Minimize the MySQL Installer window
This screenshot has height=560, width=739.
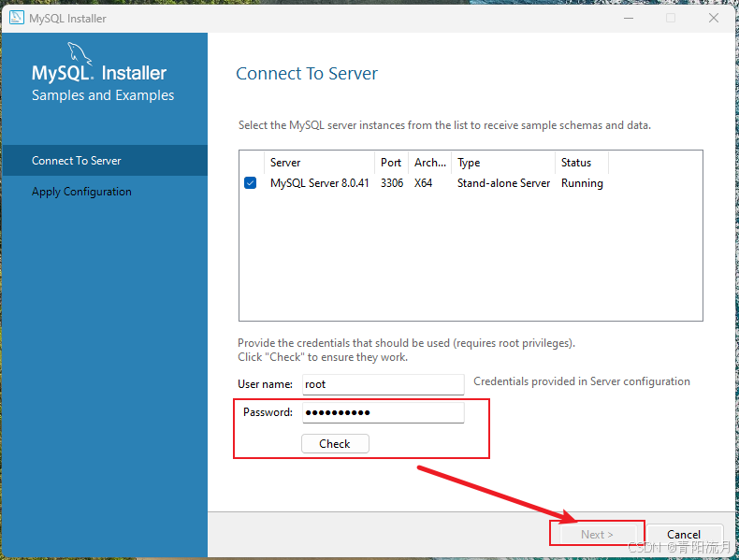coord(629,18)
